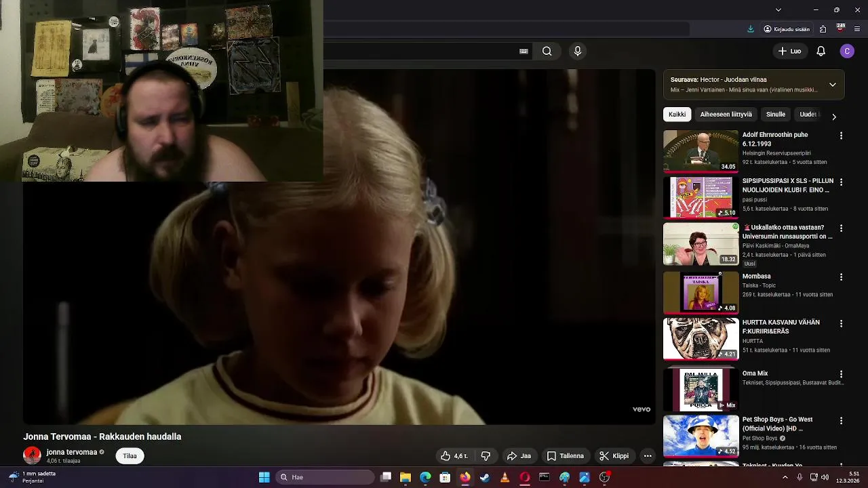
Task: Open Microsoft Store from the taskbar
Action: click(x=445, y=477)
